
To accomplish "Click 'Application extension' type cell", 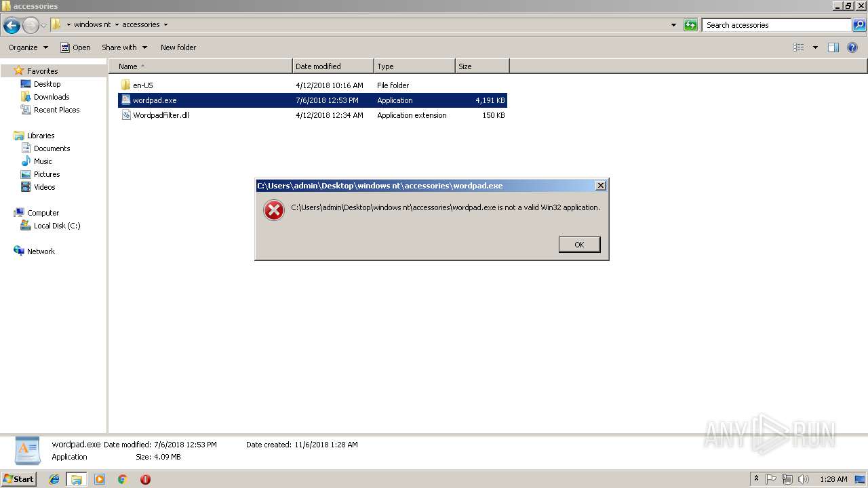I will (x=412, y=115).
